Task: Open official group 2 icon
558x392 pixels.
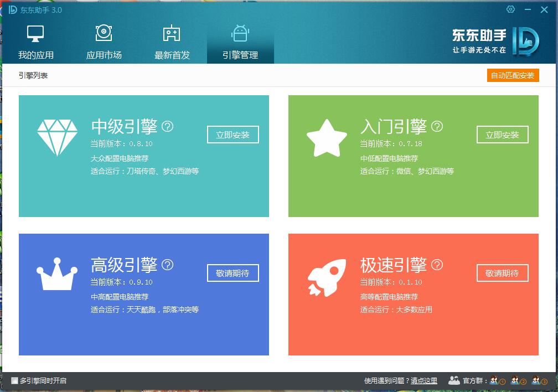Action: click(x=518, y=380)
